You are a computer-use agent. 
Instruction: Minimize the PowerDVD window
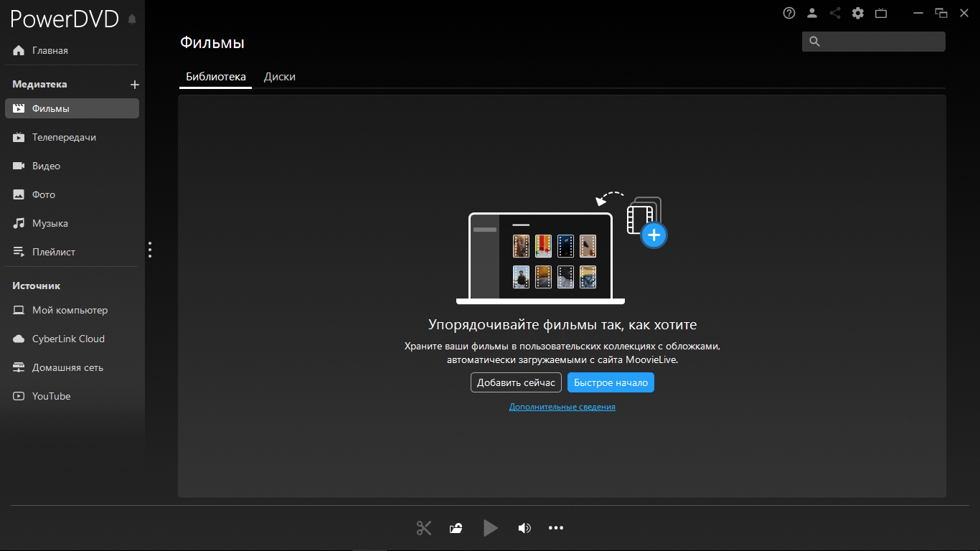coord(918,13)
